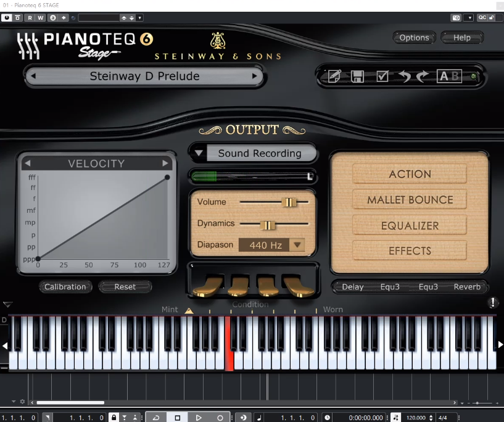This screenshot has height=422, width=504.
Task: Click the left-arrow copy settings icon
Action: click(64, 18)
